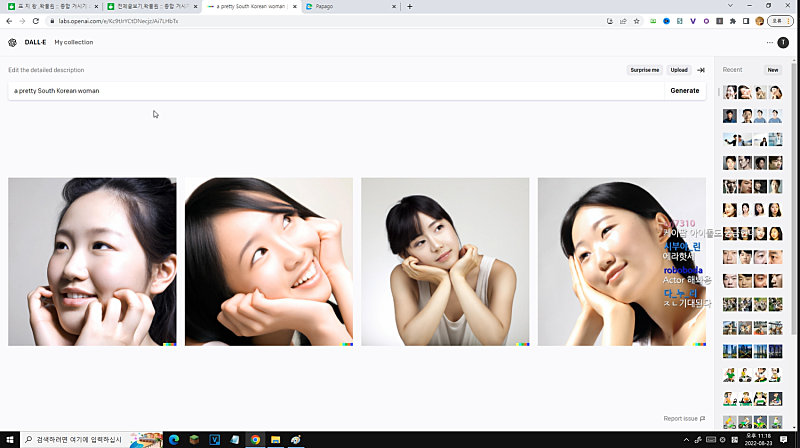The image size is (800, 448).
Task: Open File Explorer from the taskbar
Action: pos(275,439)
